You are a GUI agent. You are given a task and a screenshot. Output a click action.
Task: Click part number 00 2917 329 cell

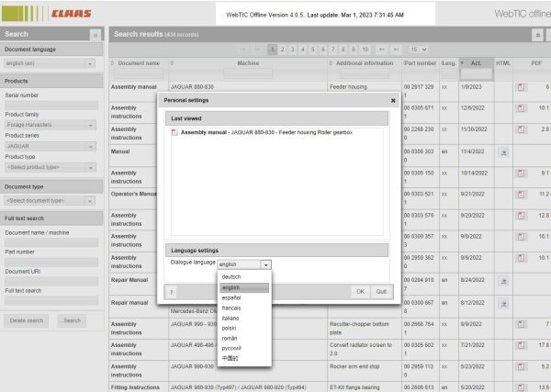pyautogui.click(x=421, y=91)
